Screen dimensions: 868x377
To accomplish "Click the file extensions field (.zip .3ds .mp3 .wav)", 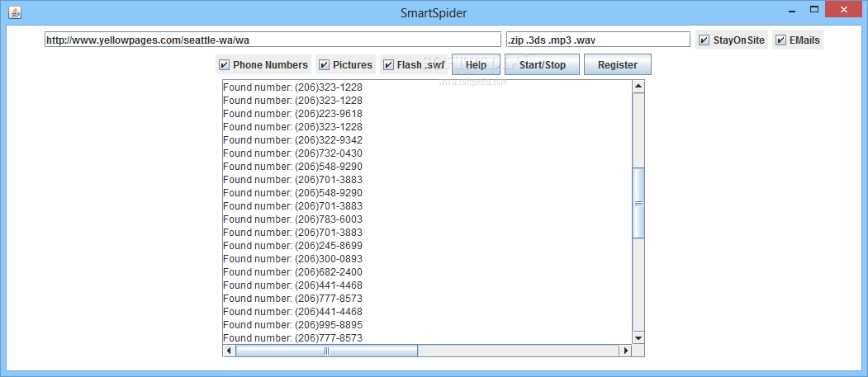I will pyautogui.click(x=598, y=40).
